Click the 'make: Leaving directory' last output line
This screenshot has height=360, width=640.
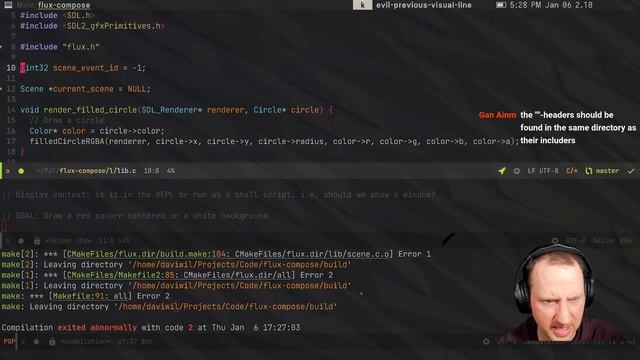pos(169,307)
